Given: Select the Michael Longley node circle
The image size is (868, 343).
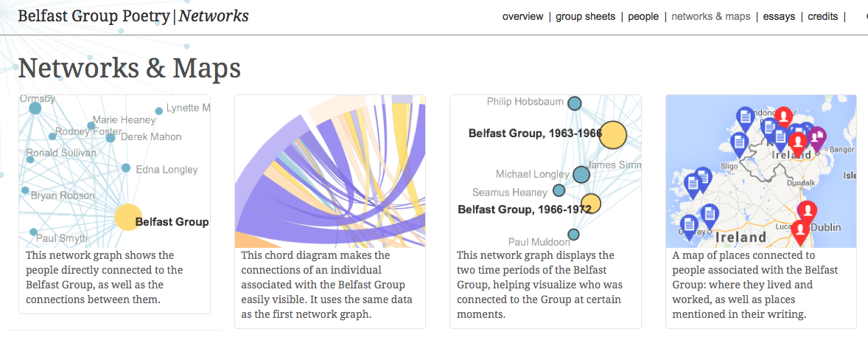Looking at the screenshot, I should point(581,175).
